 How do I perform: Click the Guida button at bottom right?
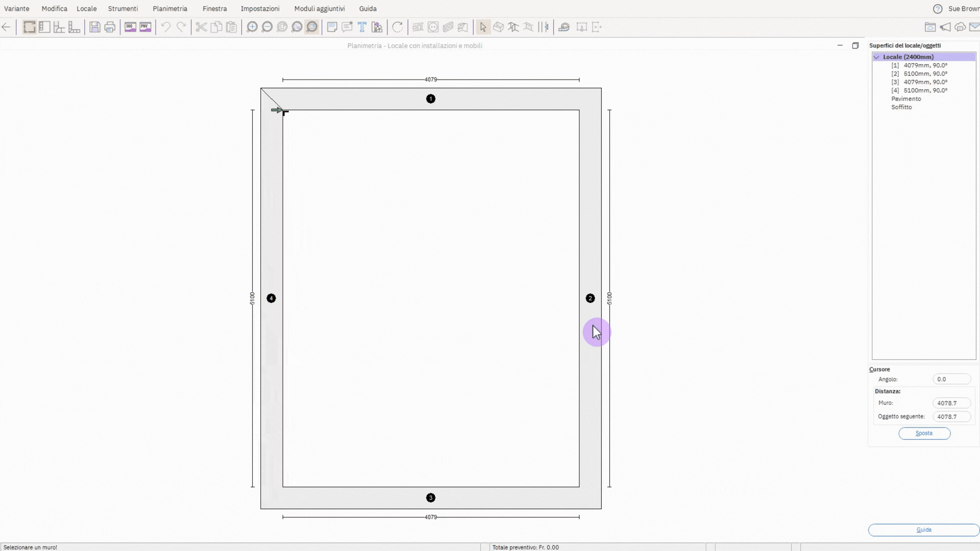coord(923,530)
